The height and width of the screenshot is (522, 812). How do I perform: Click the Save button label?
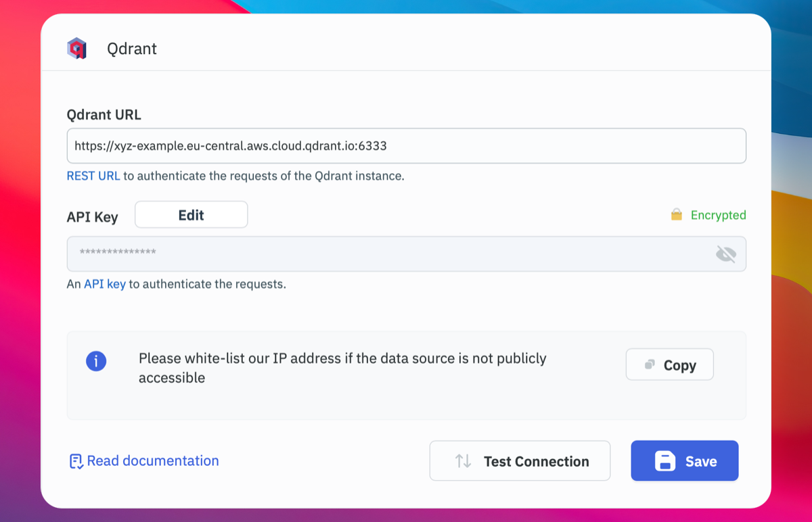[700, 462]
